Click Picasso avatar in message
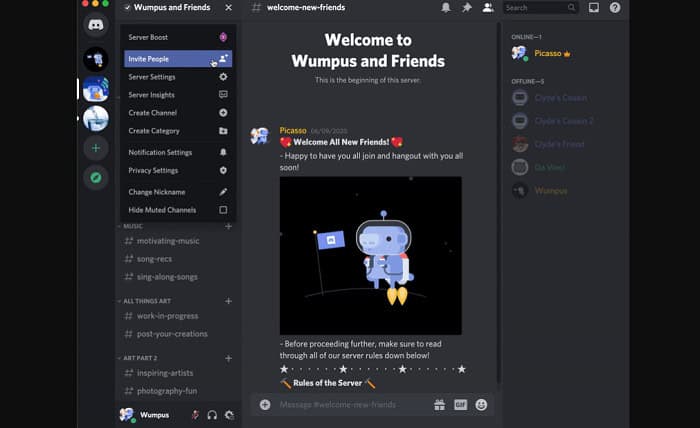The image size is (700, 428). pyautogui.click(x=260, y=135)
